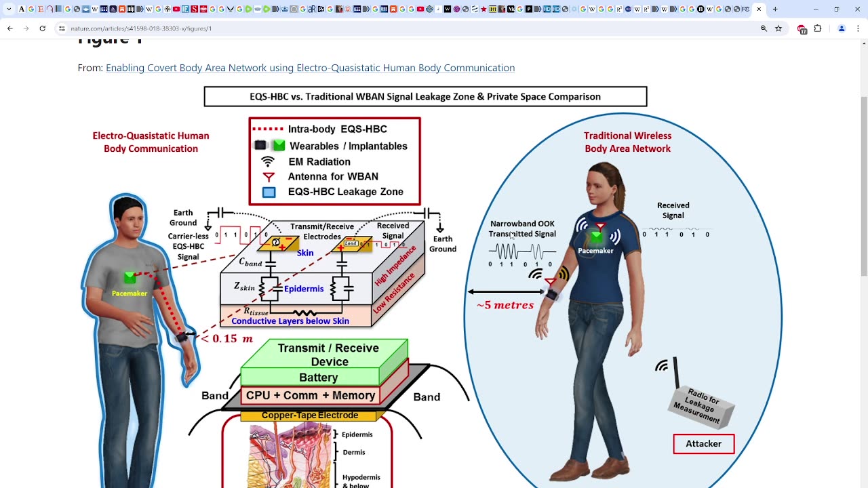The width and height of the screenshot is (868, 488).
Task: Click the '~5 metres' distance label
Action: (505, 305)
